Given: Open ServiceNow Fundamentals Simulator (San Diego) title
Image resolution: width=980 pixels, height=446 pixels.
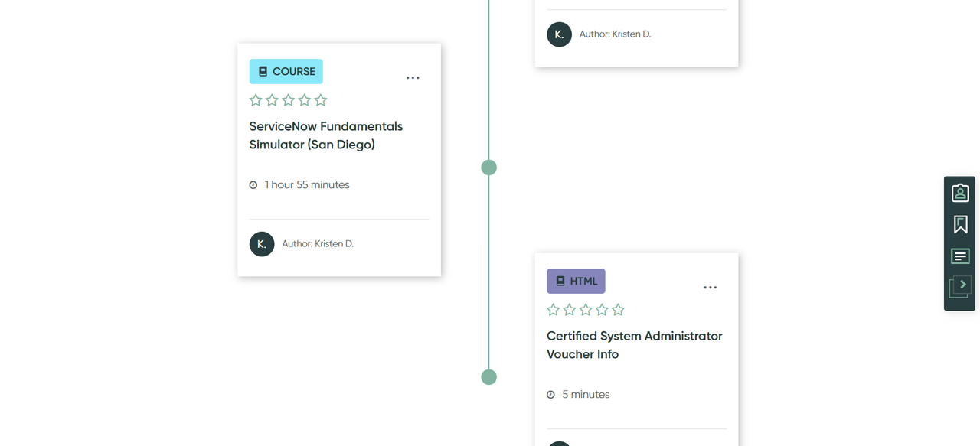Looking at the screenshot, I should tap(326, 135).
